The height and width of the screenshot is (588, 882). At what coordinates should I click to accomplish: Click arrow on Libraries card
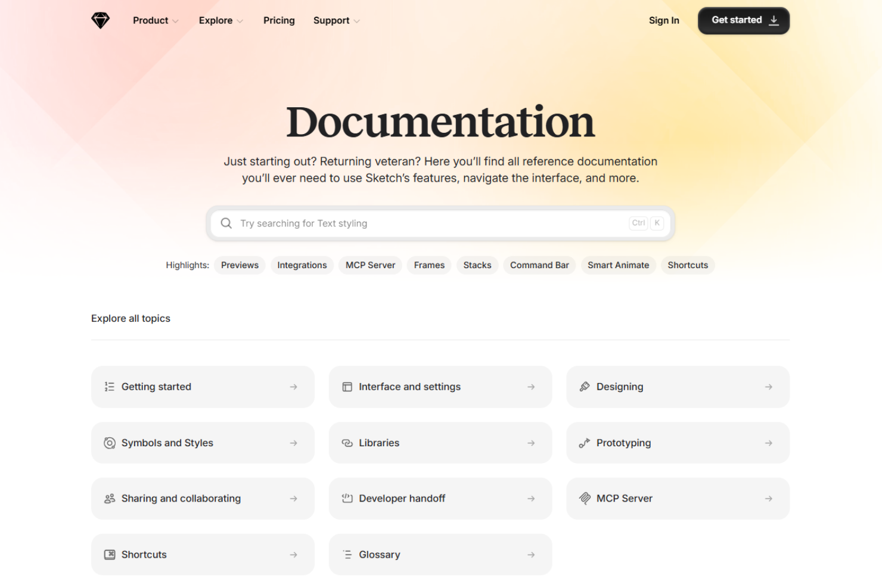(531, 443)
